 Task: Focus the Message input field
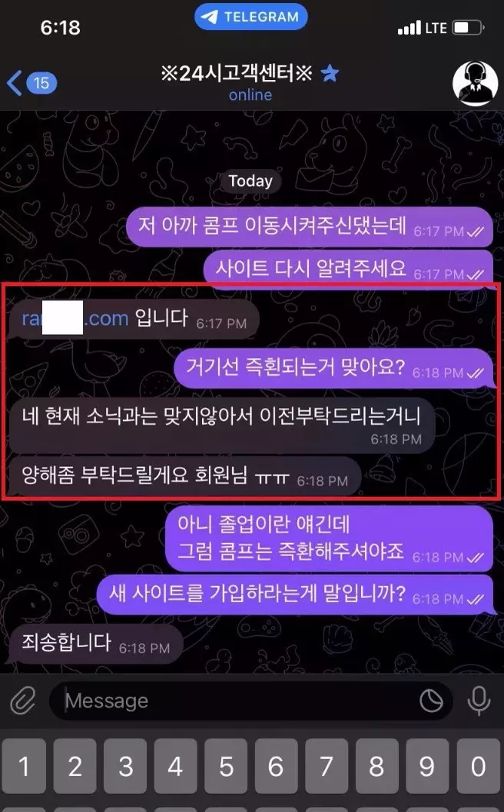(250, 701)
